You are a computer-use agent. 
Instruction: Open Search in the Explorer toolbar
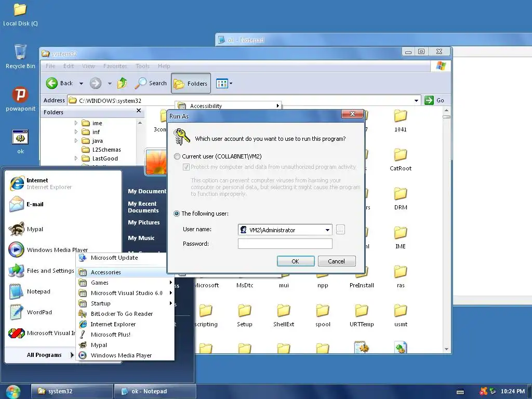click(151, 83)
